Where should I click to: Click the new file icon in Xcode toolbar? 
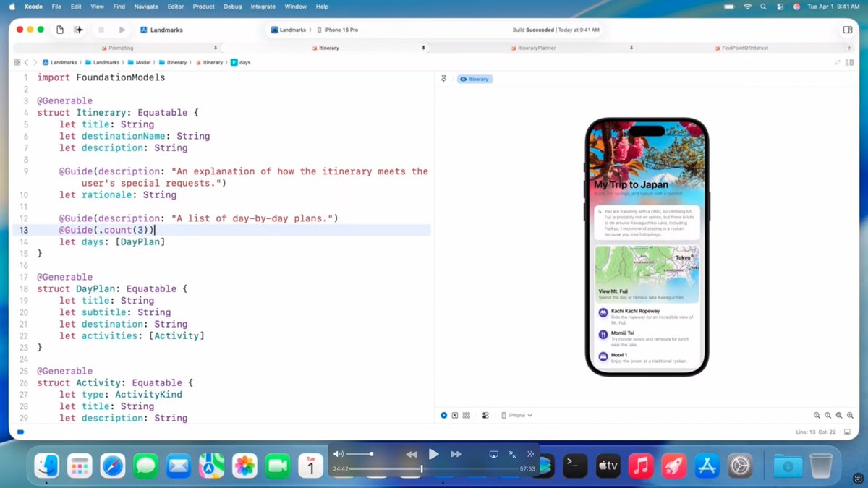60,30
